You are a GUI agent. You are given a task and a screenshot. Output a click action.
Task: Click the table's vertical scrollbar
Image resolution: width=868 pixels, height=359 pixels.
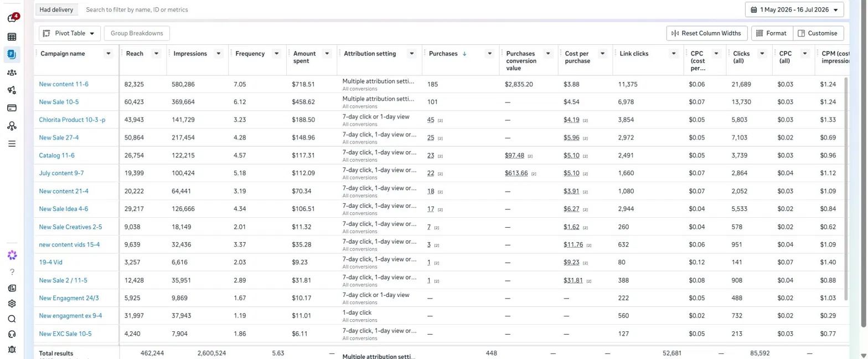point(845,188)
